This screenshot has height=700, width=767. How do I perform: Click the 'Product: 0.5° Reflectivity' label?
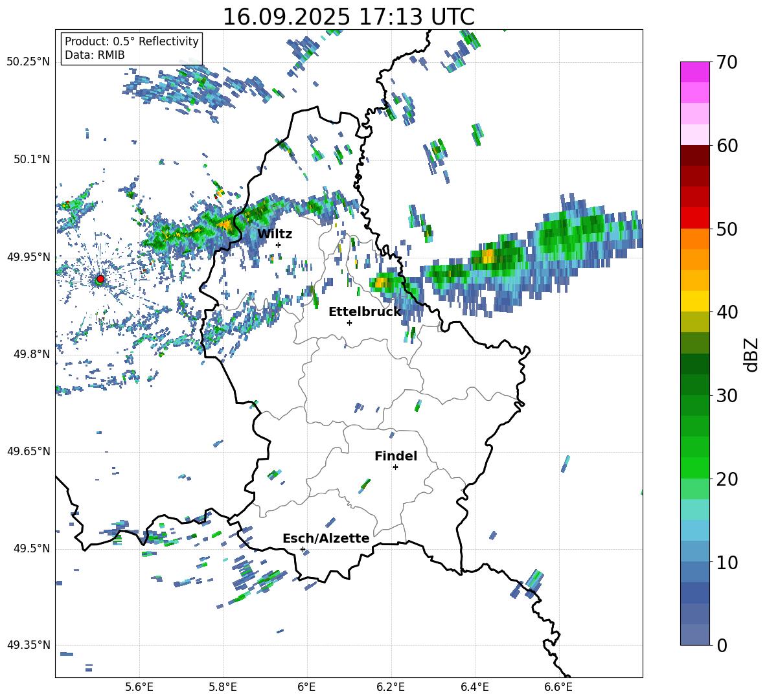point(132,41)
